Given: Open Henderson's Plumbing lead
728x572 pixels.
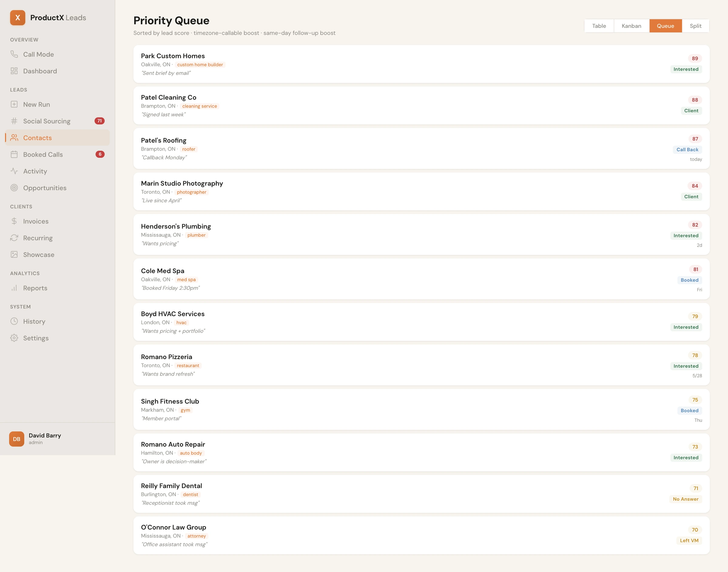Looking at the screenshot, I should tap(421, 235).
